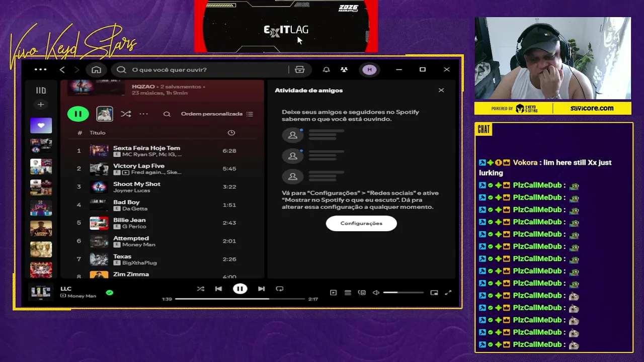Click the Título column header
Image resolution: width=644 pixels, height=362 pixels.
coord(98,133)
